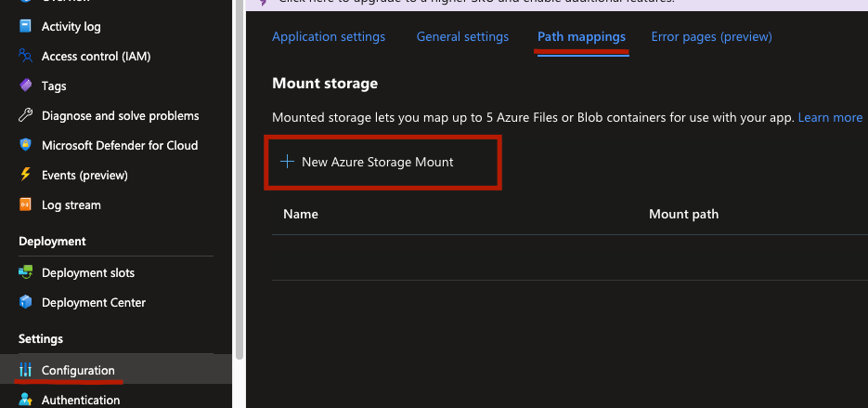Select the Path mappings tab

coord(581,37)
